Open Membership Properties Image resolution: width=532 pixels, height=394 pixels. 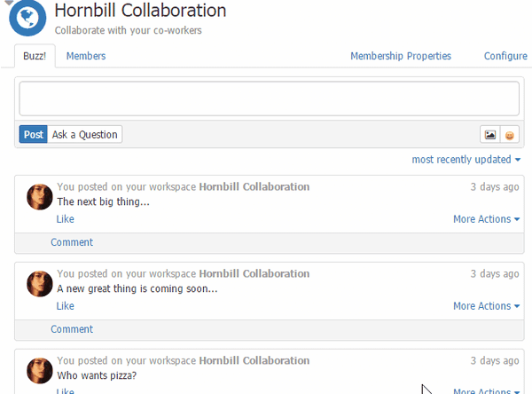tap(401, 56)
